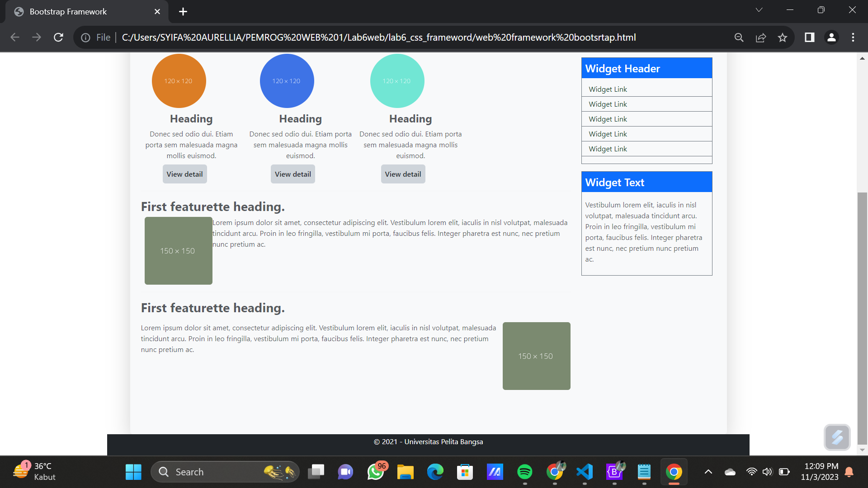Open the hidden icons chevron in system tray
Image resolution: width=868 pixels, height=488 pixels.
(x=708, y=472)
